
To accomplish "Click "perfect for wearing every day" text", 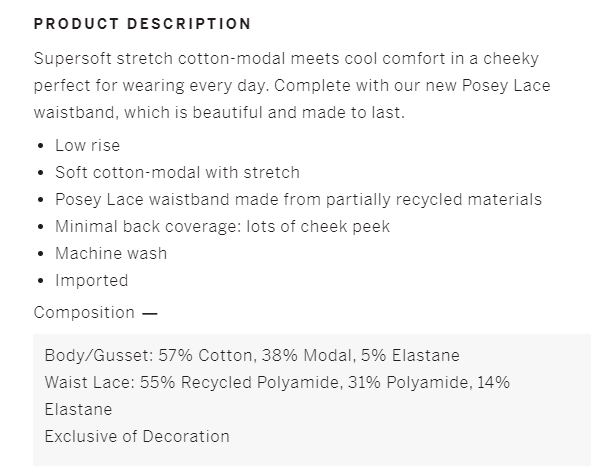I will coord(151,86).
